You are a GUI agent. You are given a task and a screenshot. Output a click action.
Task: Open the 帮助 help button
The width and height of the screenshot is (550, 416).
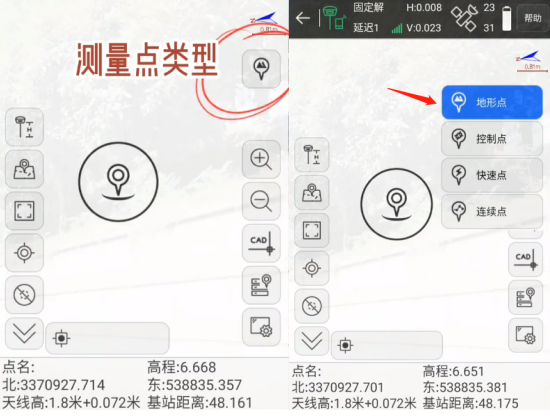coord(533,18)
